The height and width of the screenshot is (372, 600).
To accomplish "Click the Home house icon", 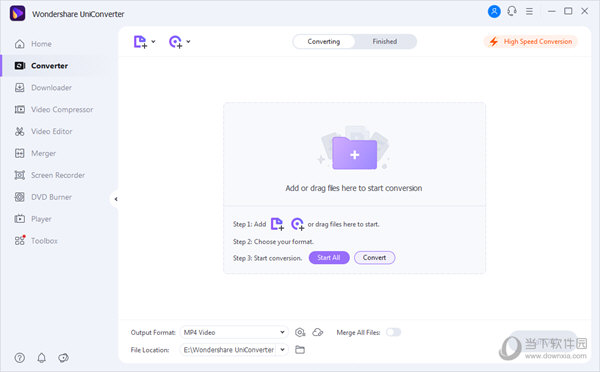I will pyautogui.click(x=20, y=44).
